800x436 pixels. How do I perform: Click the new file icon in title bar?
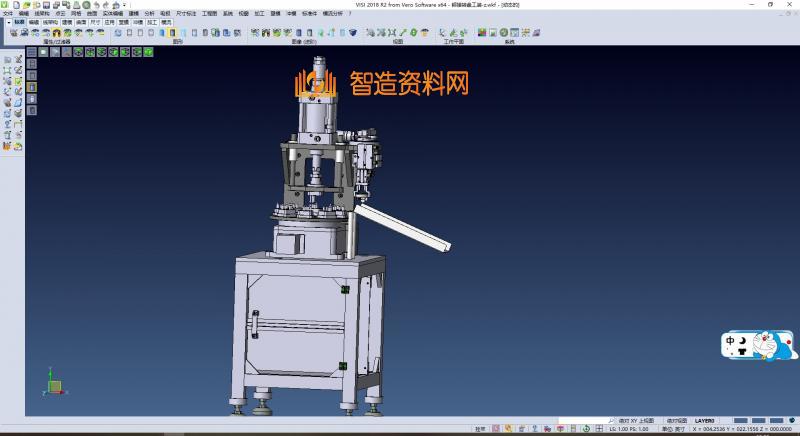tap(17, 5)
